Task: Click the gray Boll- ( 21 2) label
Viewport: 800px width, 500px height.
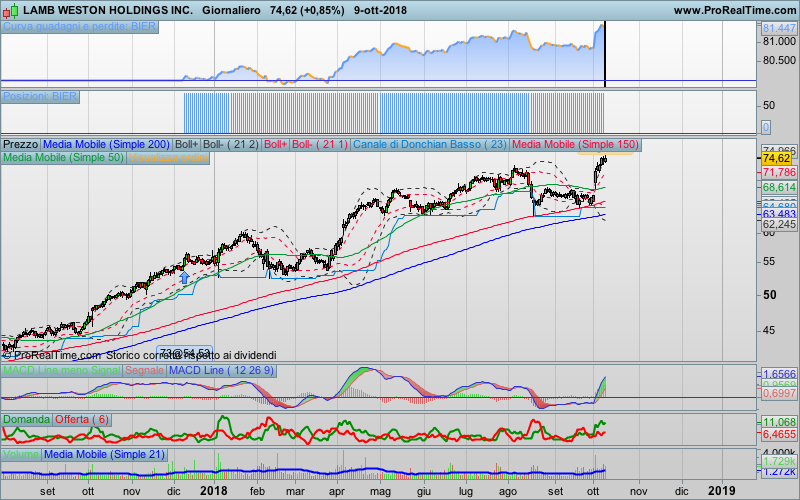Action: point(231,144)
